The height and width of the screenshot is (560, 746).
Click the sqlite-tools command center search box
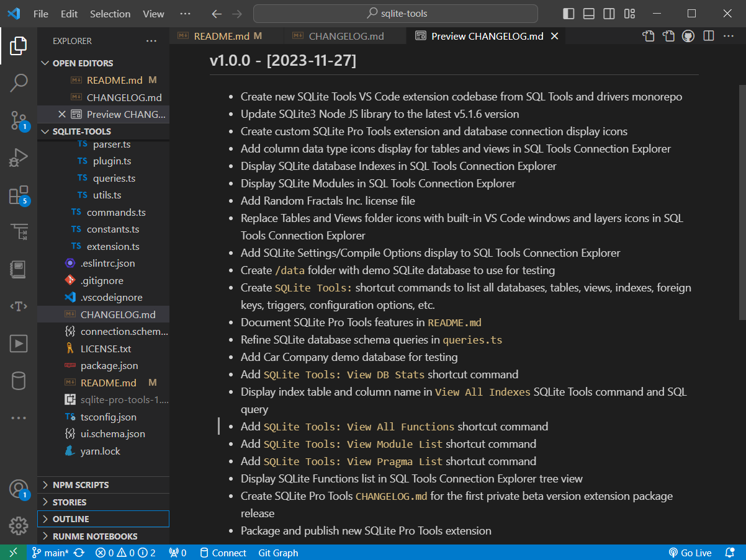395,14
